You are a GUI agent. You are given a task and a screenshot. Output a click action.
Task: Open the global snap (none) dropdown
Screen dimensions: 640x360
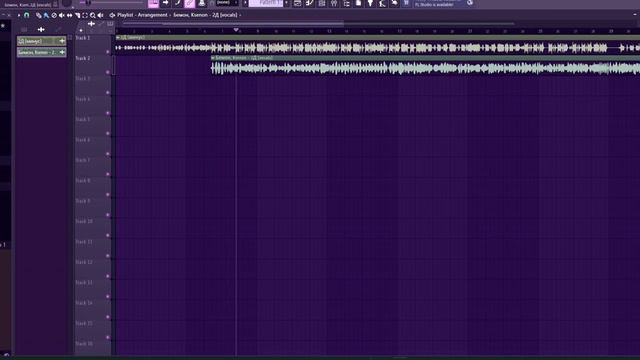point(227,3)
